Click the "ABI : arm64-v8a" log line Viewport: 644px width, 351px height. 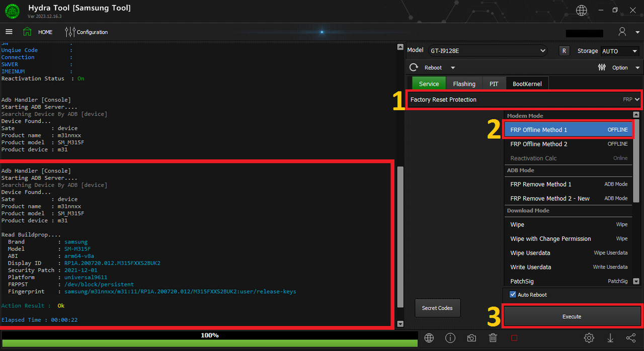51,256
